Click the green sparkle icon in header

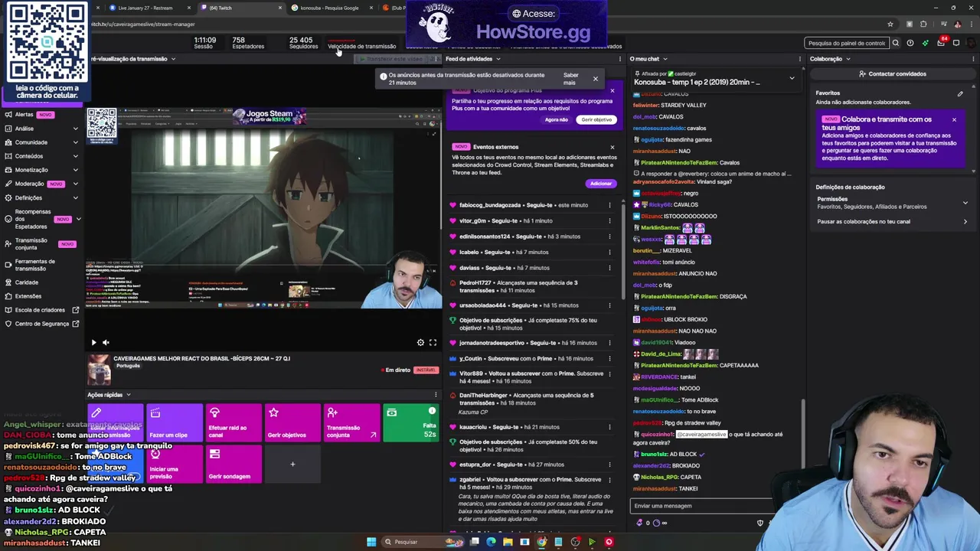[925, 43]
